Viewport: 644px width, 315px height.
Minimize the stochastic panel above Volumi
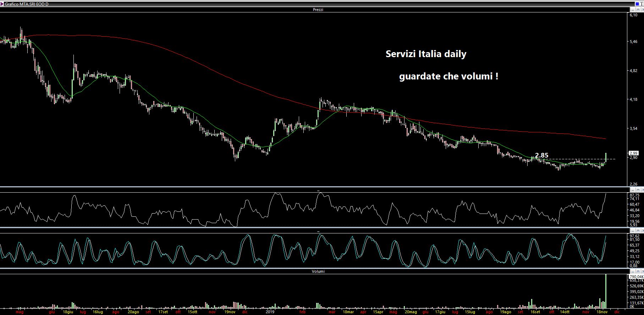[x=633, y=231]
